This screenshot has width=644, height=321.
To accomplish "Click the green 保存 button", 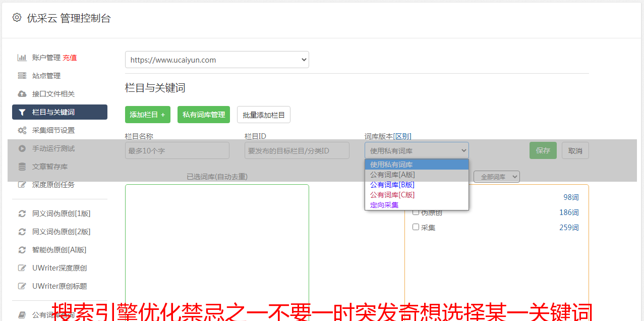I will point(543,150).
